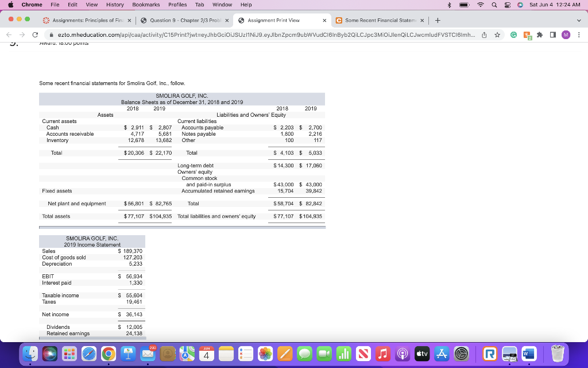Open Calendar from the Dock
The height and width of the screenshot is (368, 588).
tap(206, 354)
